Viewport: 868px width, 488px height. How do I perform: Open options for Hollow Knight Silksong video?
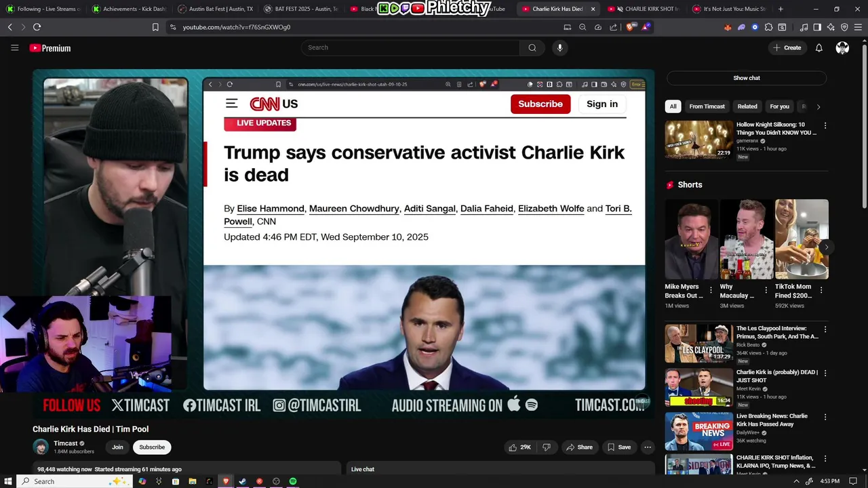pos(825,125)
